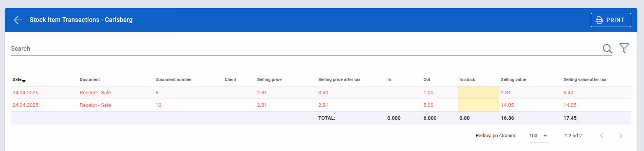
Task: Click the 1-2 od 2 page range text
Action: point(573,136)
